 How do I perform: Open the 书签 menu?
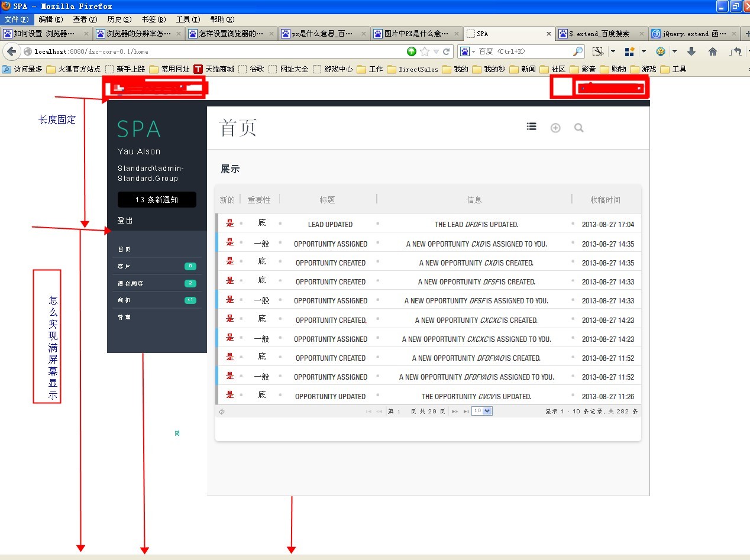point(153,20)
